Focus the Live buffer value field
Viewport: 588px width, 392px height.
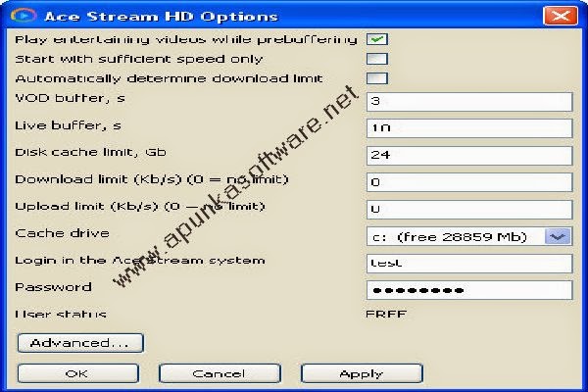(469, 128)
